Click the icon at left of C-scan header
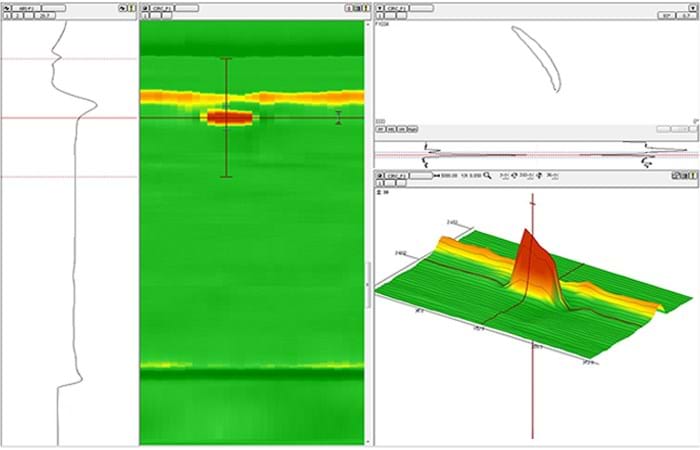This screenshot has width=700, height=450. 145,6
